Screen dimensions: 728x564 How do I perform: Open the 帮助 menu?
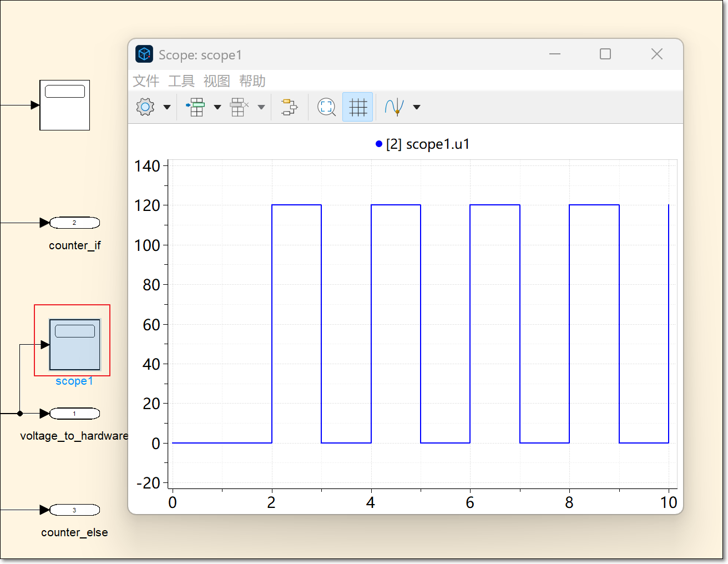(252, 81)
